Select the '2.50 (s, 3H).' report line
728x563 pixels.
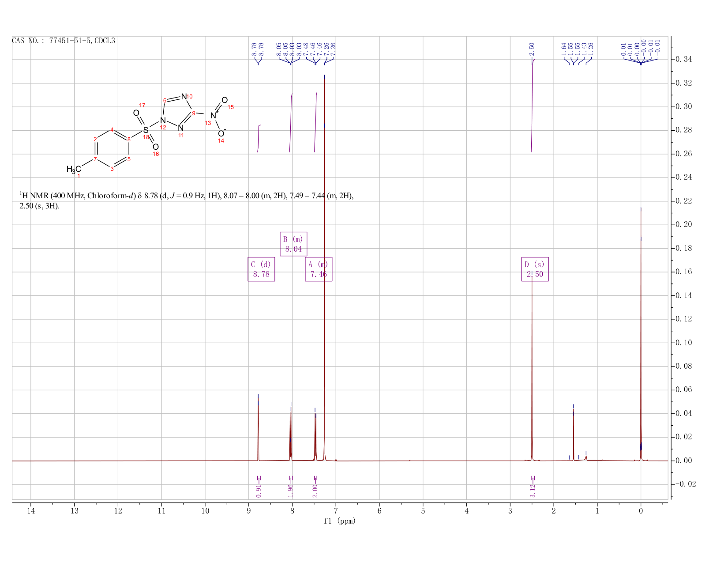[x=39, y=206]
